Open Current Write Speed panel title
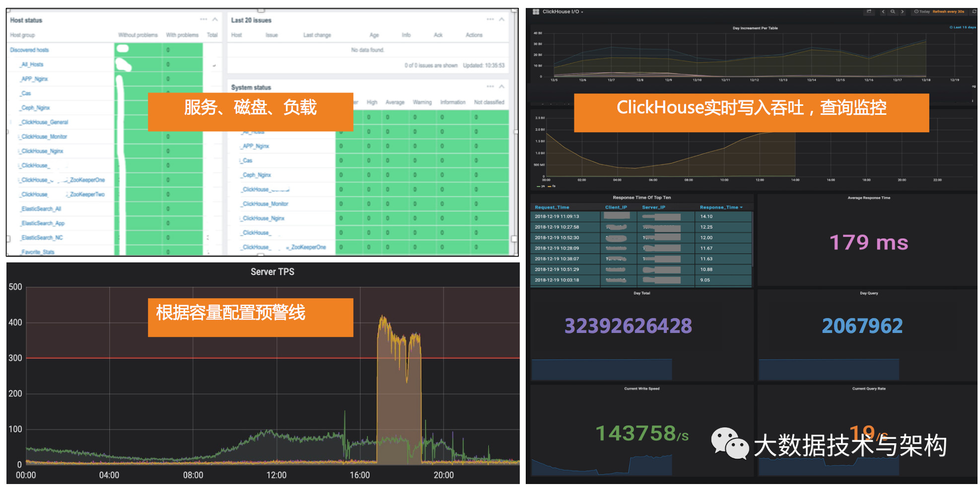 [x=641, y=389]
